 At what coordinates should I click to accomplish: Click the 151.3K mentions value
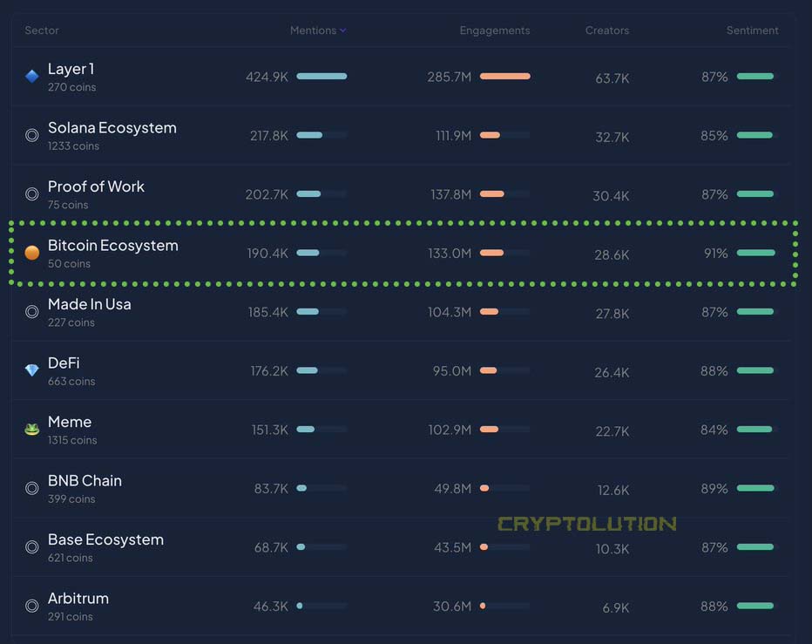tap(270, 430)
